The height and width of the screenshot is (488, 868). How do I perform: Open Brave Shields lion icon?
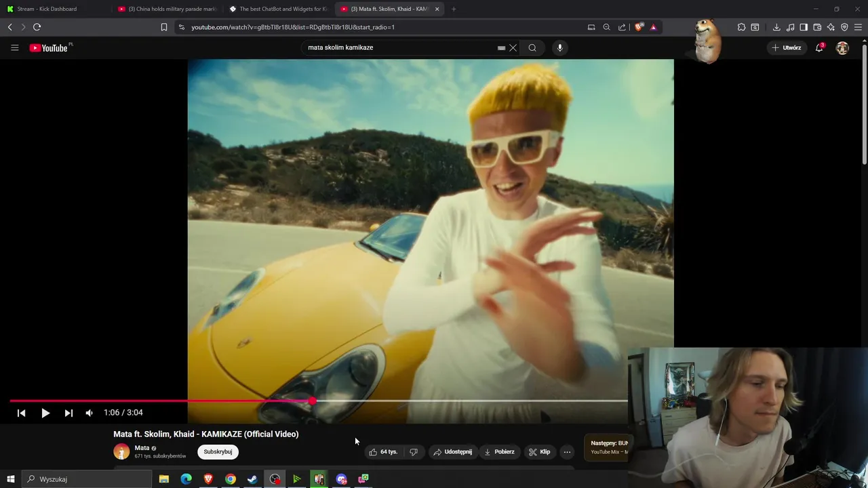[638, 27]
